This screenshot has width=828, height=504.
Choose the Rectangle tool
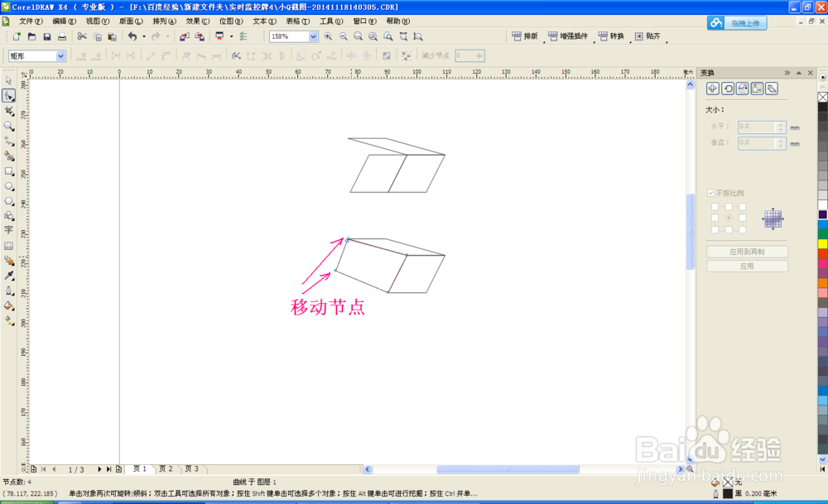point(9,173)
